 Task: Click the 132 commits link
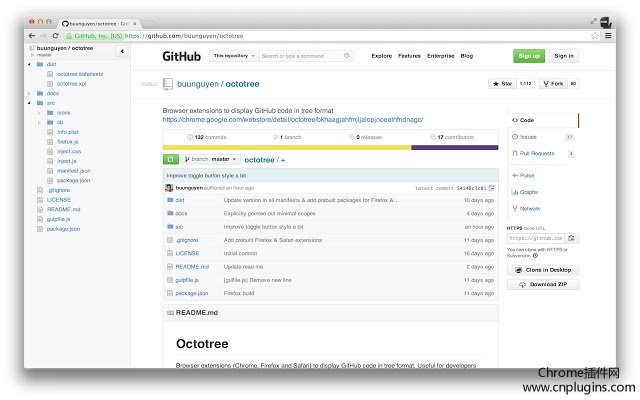207,137
